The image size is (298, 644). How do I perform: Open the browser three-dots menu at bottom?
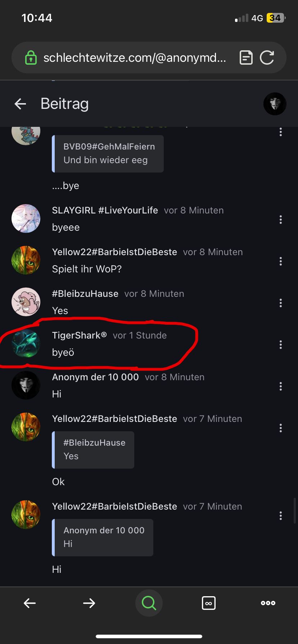pos(268,603)
